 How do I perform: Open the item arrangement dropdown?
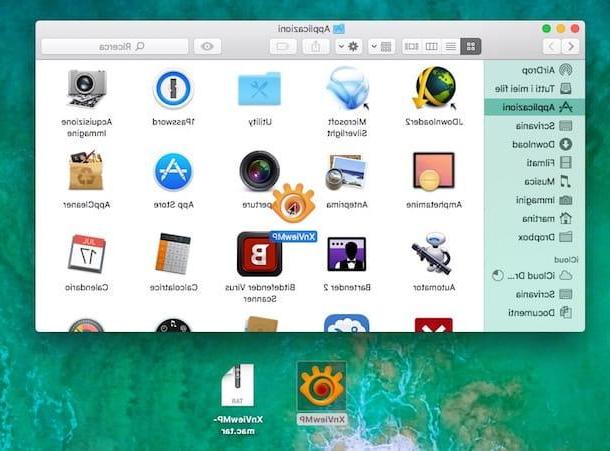382,47
